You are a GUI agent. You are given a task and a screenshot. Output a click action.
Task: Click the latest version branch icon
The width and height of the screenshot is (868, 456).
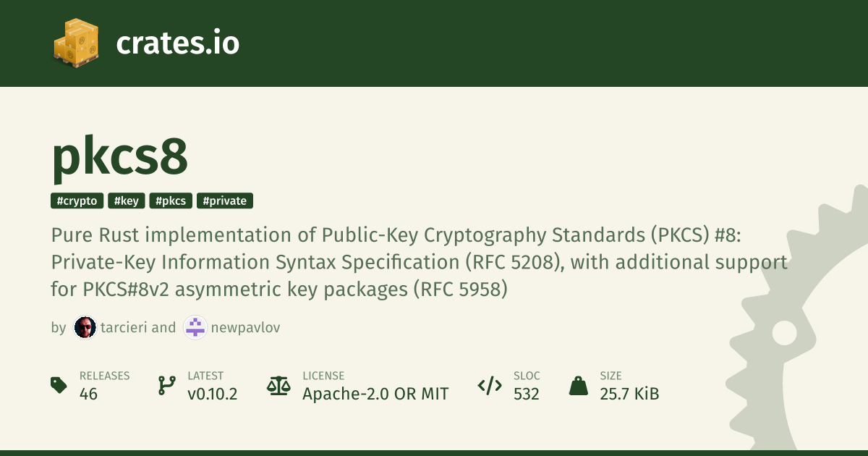coord(167,385)
